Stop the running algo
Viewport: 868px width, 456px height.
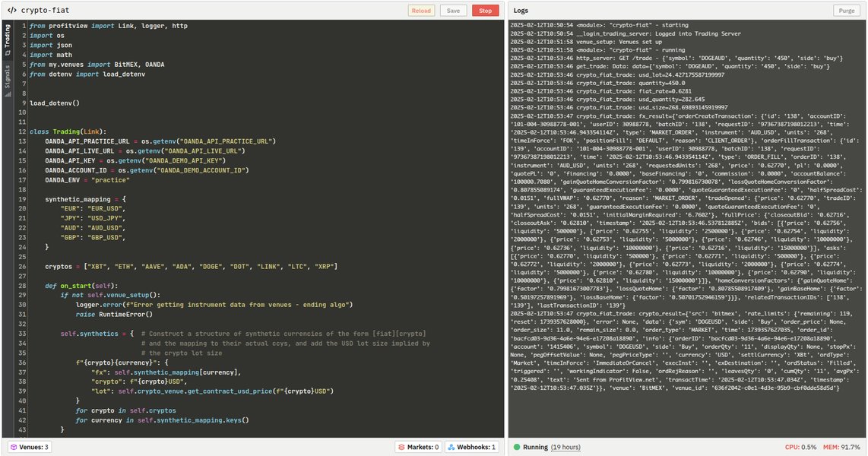tap(486, 11)
